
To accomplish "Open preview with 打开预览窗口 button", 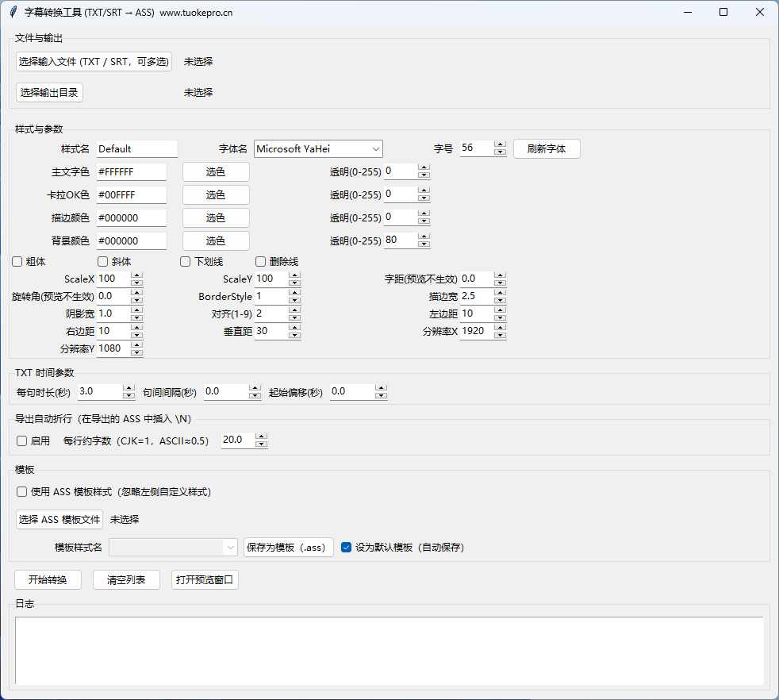I will click(x=205, y=580).
